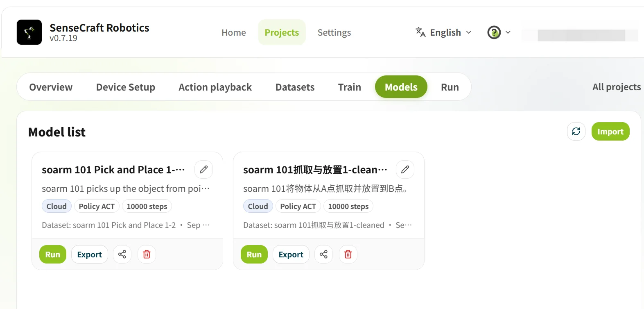Switch to the Device Setup tab
This screenshot has width=644, height=309.
pos(126,87)
